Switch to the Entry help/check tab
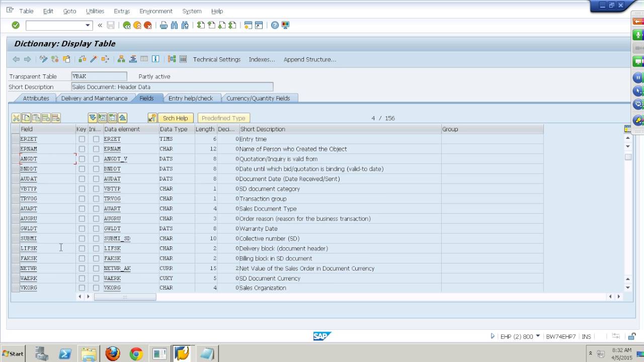This screenshot has height=362, width=644. pos(191,98)
